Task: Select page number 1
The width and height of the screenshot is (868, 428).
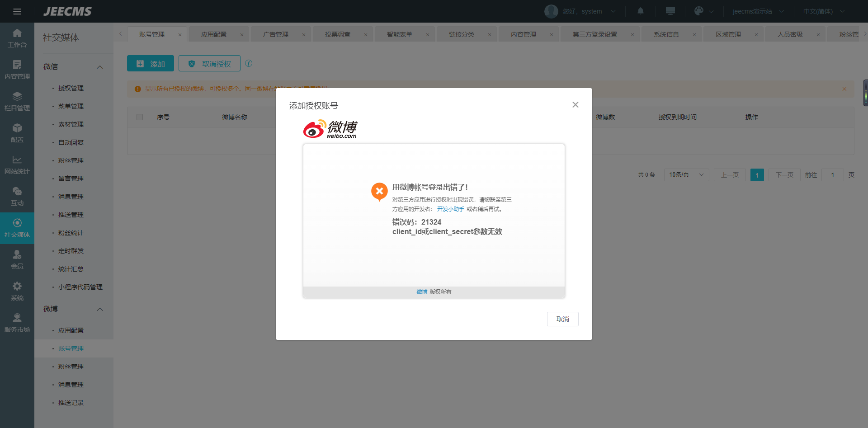Action: point(757,175)
